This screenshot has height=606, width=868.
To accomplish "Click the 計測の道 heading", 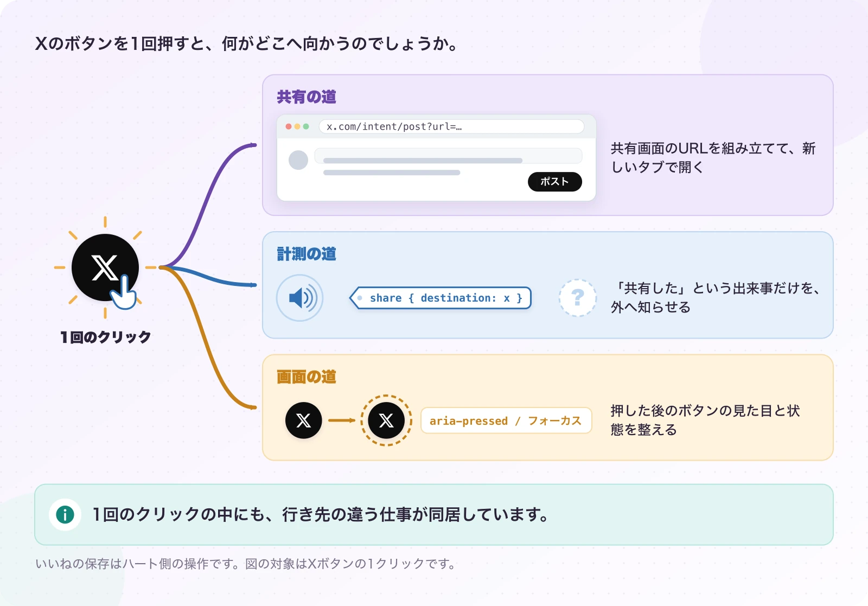I will pos(307,254).
